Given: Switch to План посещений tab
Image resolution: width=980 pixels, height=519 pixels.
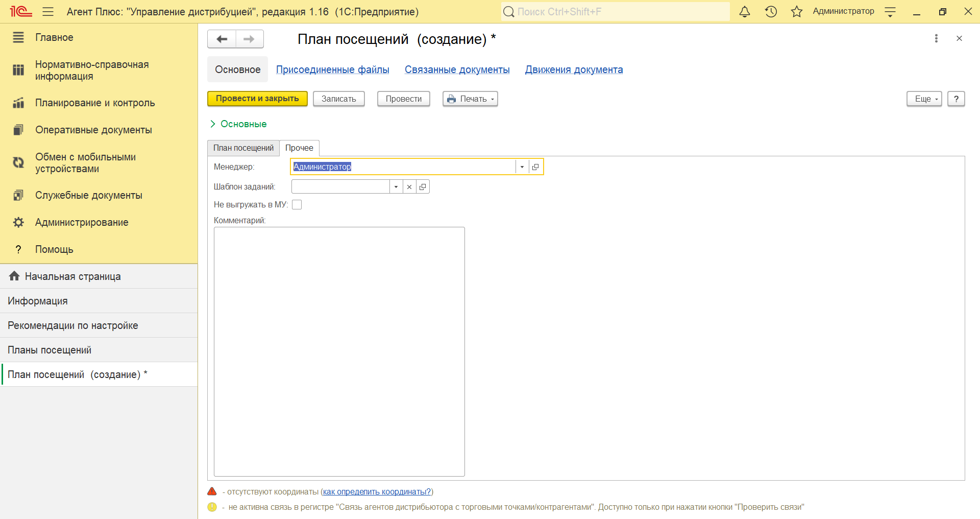Looking at the screenshot, I should coord(243,148).
